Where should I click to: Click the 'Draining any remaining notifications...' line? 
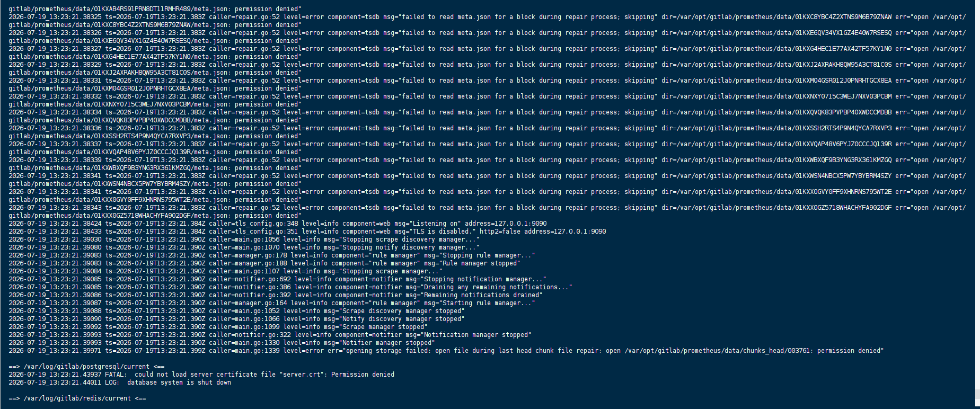290,287
